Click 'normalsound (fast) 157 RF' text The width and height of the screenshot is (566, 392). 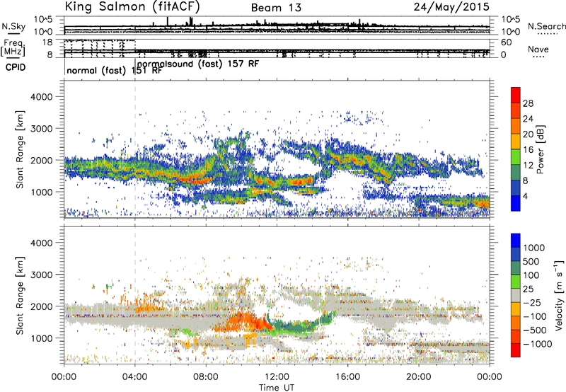[198, 64]
